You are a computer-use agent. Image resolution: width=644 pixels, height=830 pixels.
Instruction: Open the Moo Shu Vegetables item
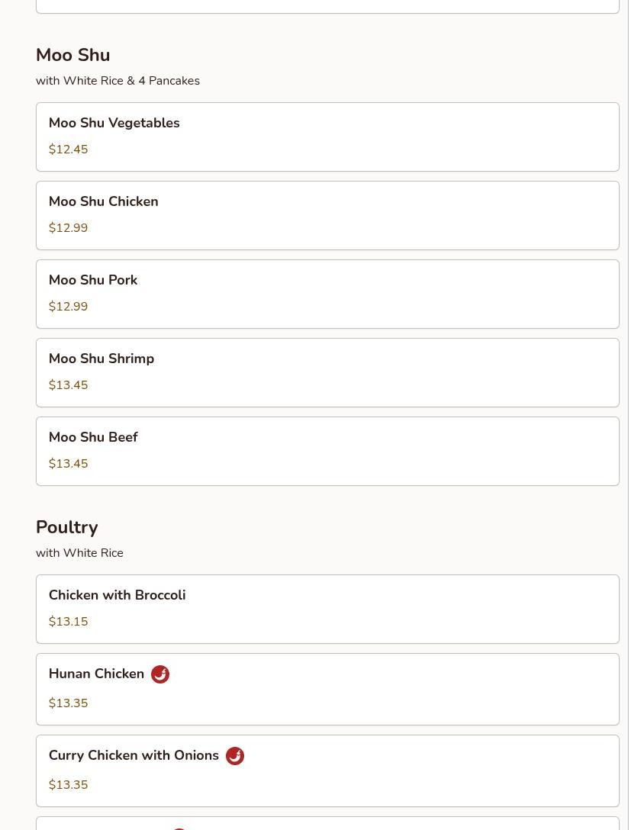tap(327, 137)
